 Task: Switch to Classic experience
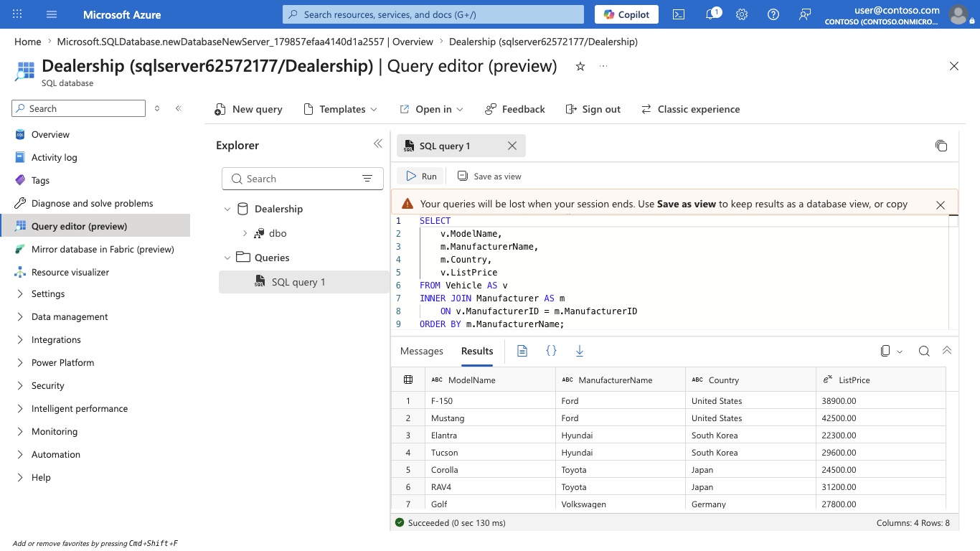coord(690,109)
